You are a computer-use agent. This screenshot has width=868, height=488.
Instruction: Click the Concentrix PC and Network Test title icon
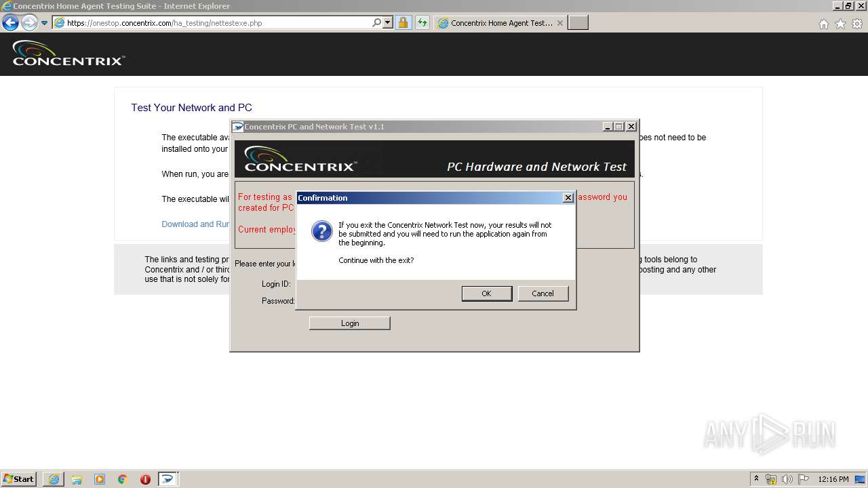(237, 127)
